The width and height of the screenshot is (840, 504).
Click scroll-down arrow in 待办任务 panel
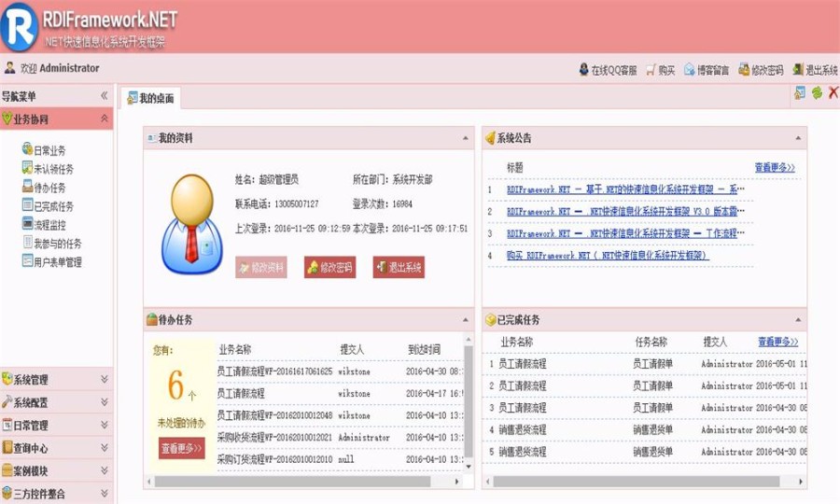[469, 467]
